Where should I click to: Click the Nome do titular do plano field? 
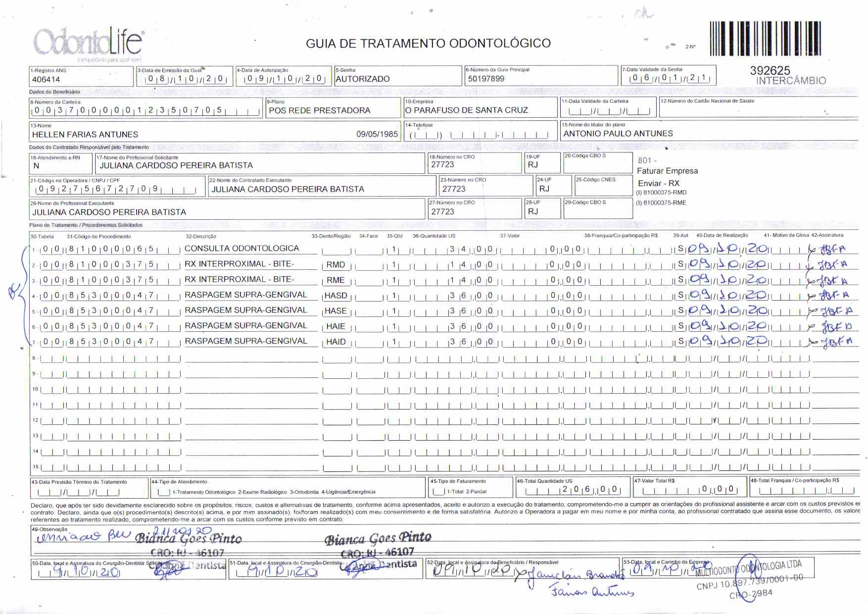[x=708, y=133]
